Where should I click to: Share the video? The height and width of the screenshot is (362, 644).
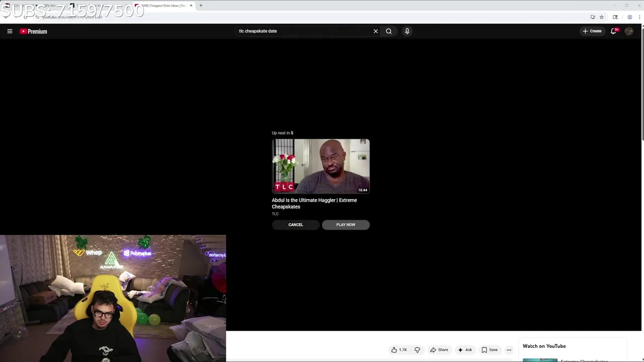tap(439, 350)
